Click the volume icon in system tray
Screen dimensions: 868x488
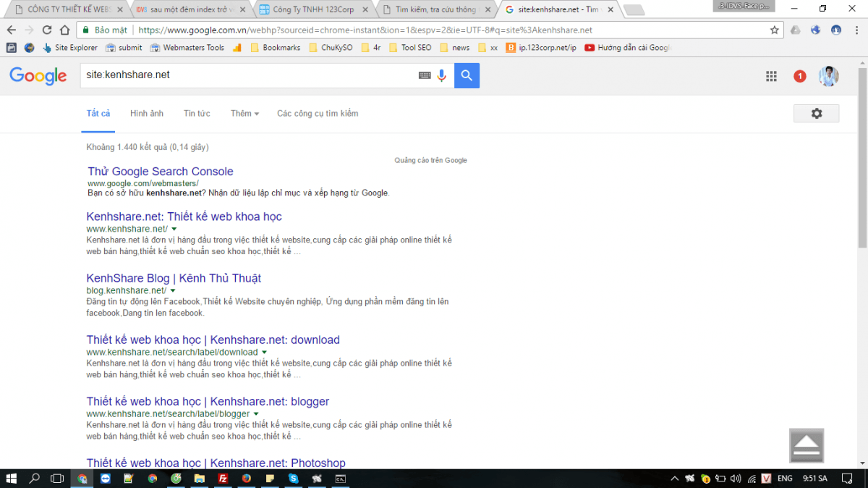tap(736, 479)
